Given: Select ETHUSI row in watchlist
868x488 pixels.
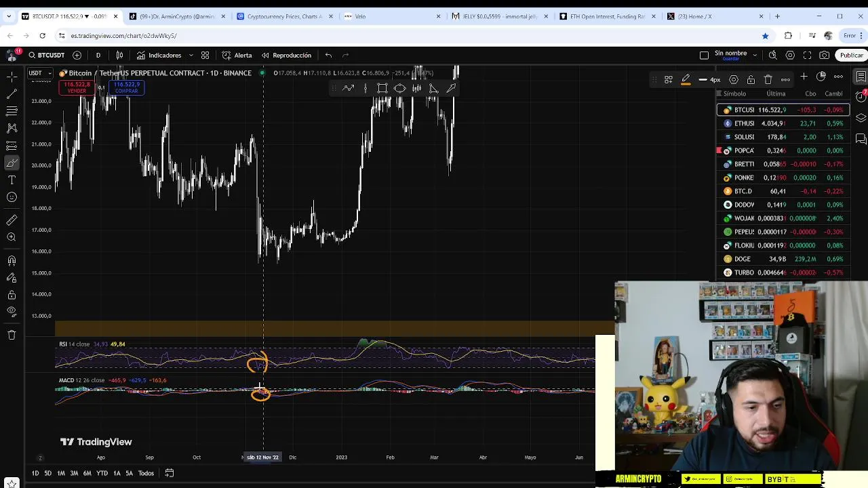Looking at the screenshot, I should coord(783,123).
